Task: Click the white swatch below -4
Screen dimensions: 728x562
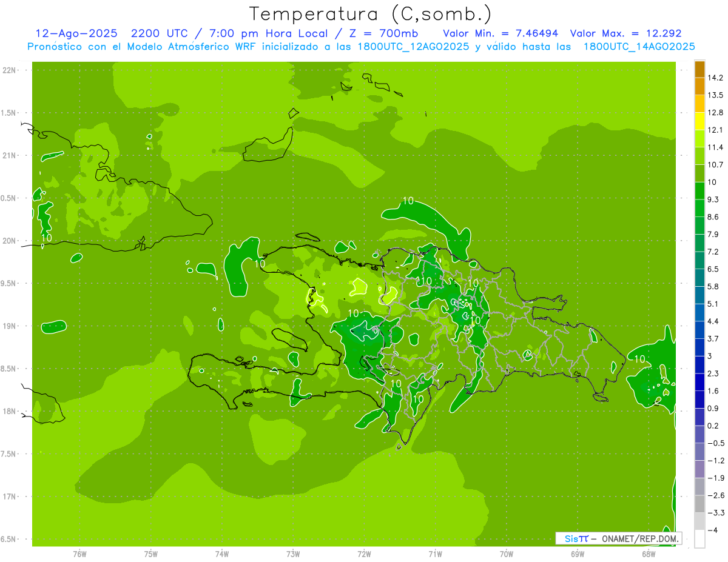Action: 699,538
